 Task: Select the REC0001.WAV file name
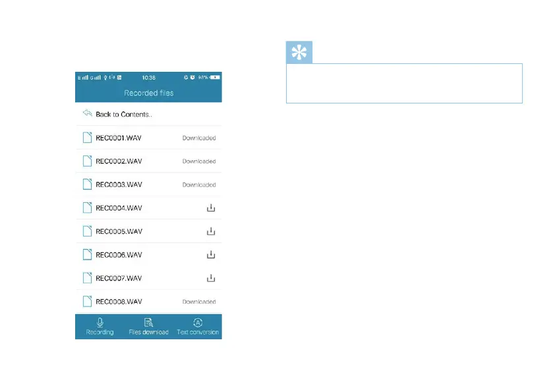pos(119,138)
